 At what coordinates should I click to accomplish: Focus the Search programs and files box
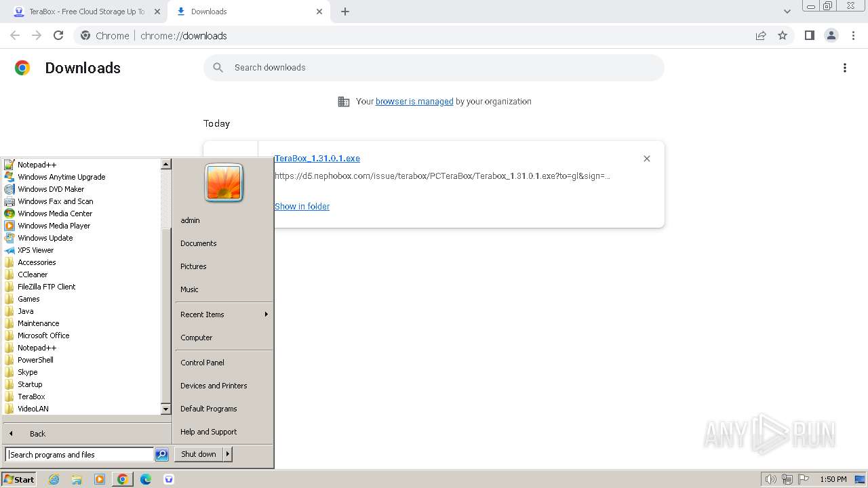coord(79,455)
